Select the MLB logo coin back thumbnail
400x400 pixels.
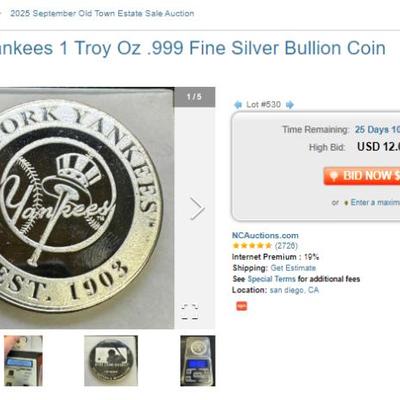point(111,361)
